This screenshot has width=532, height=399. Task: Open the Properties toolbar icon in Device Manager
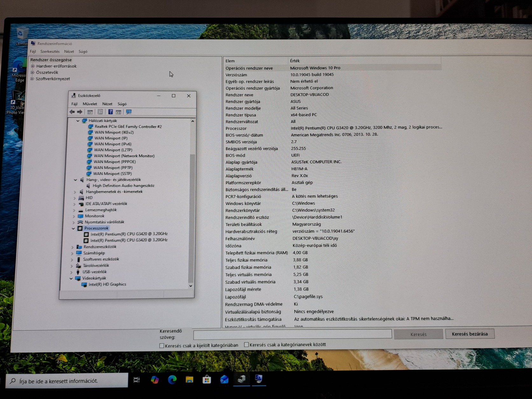(100, 112)
